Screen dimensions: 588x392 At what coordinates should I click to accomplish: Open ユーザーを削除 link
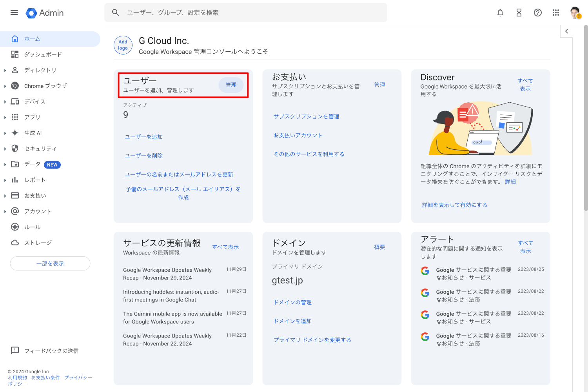coord(143,156)
